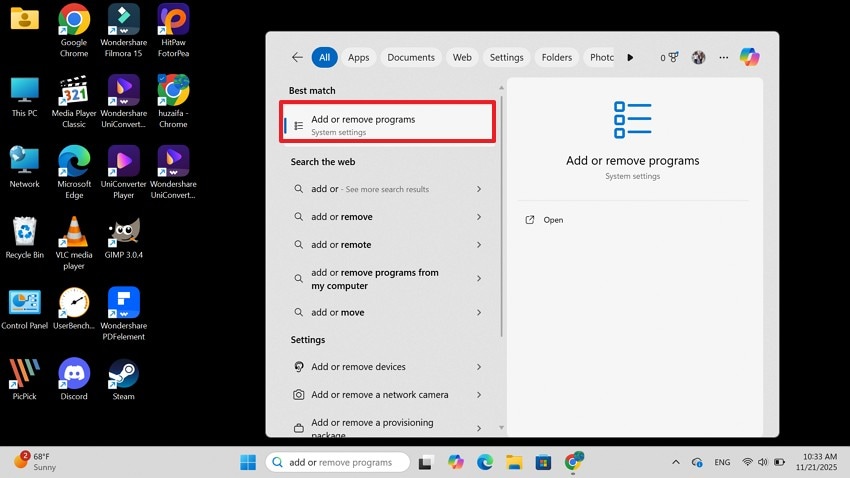Select Network desktop icon

[x=24, y=167]
